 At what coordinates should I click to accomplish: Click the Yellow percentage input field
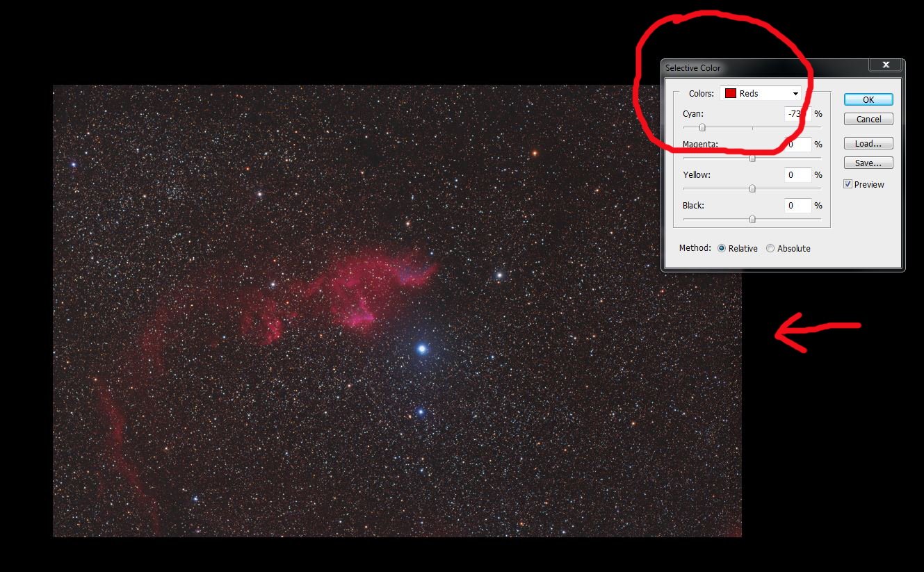point(797,174)
